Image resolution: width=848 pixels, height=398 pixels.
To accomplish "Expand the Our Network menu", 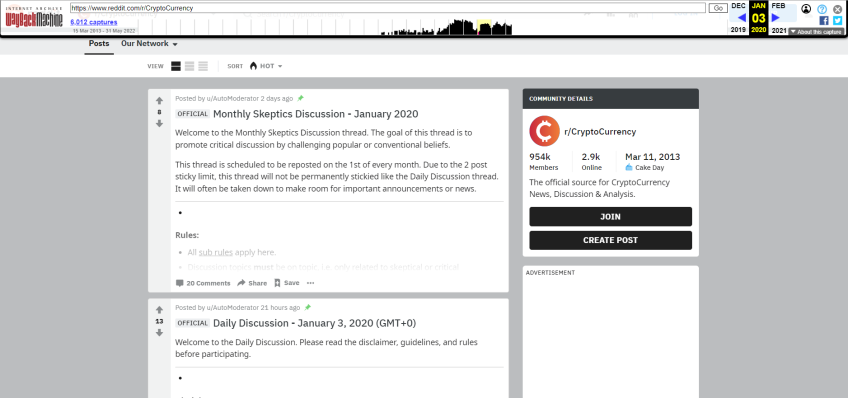I will (149, 43).
